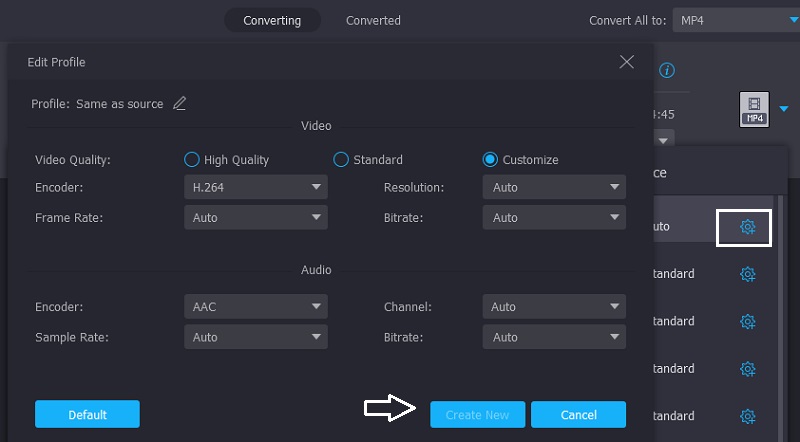Switch to the Converting tab
This screenshot has width=800, height=442.
point(272,20)
